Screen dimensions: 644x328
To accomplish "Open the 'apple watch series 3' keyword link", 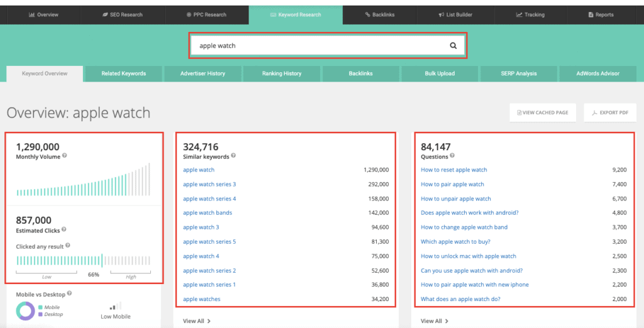I will point(209,184).
